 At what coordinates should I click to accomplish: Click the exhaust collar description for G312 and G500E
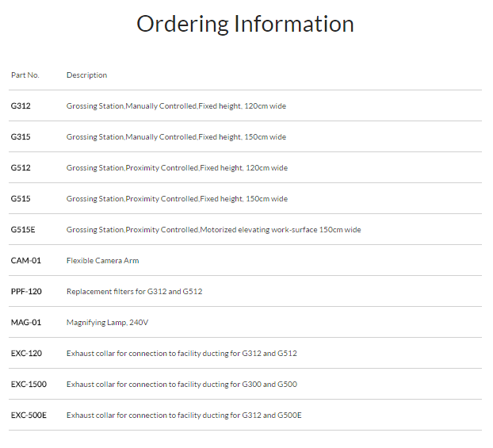pos(184,415)
